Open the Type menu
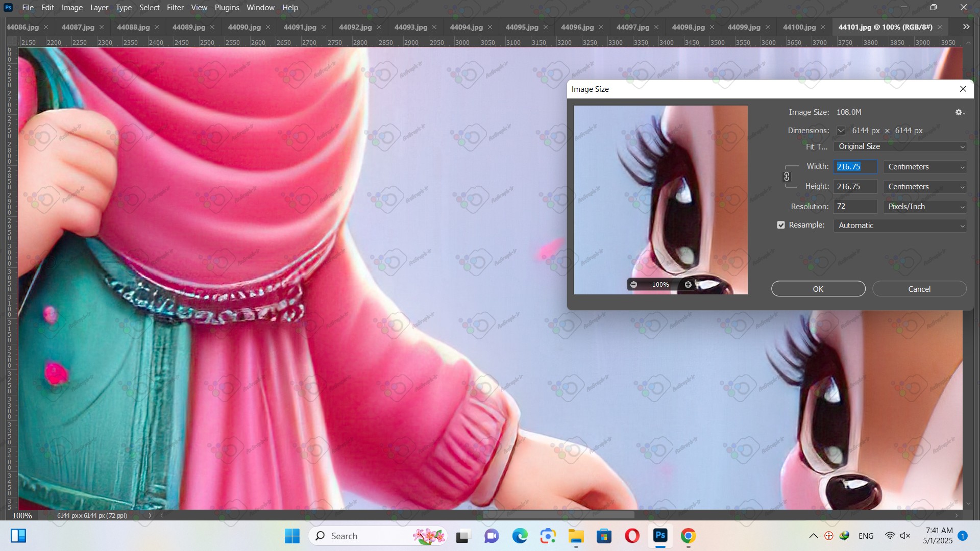 click(x=124, y=7)
